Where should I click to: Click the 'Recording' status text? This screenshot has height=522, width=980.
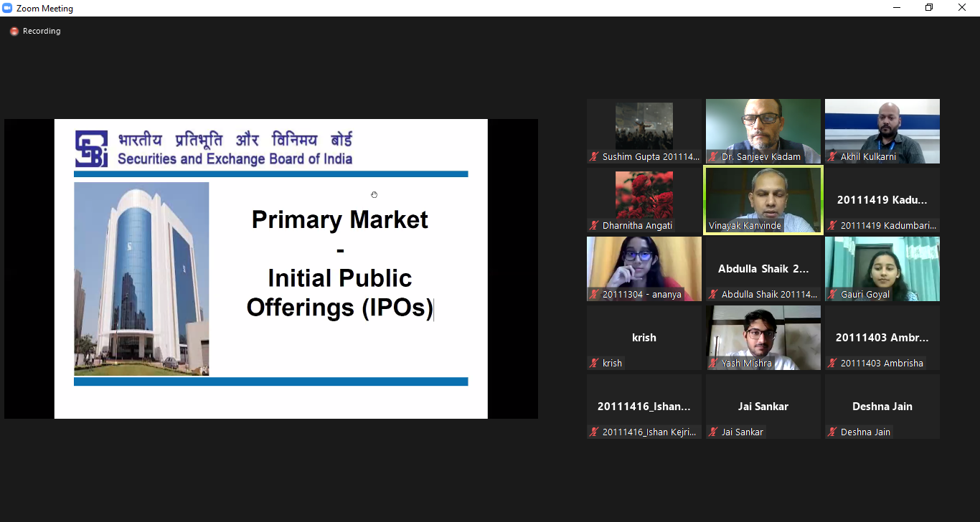tap(42, 32)
